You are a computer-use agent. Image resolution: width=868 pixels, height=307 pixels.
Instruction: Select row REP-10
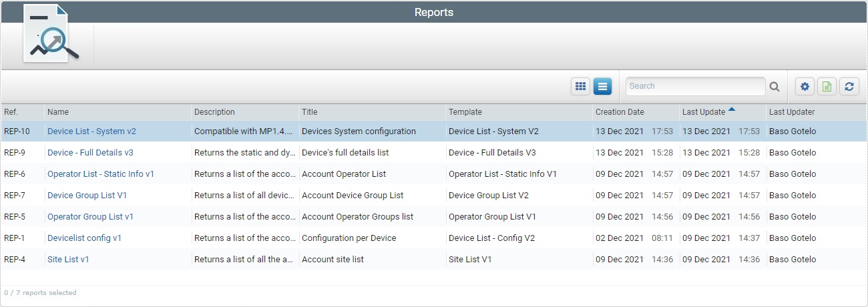click(x=434, y=131)
